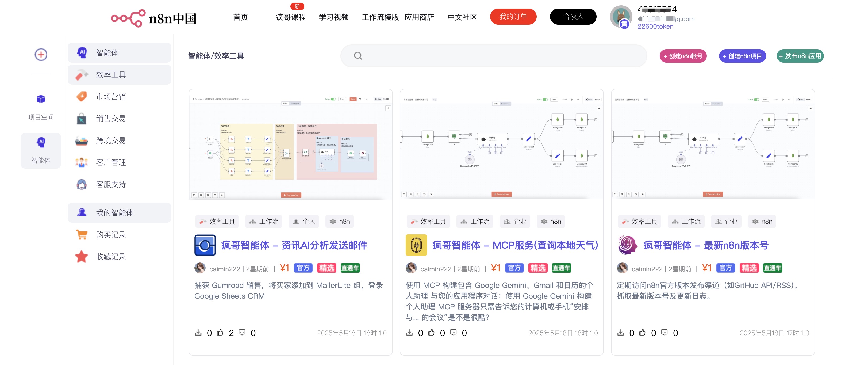Viewport: 868px width, 365px height.
Task: Open 疯哥课程 in top navigation
Action: coord(290,17)
